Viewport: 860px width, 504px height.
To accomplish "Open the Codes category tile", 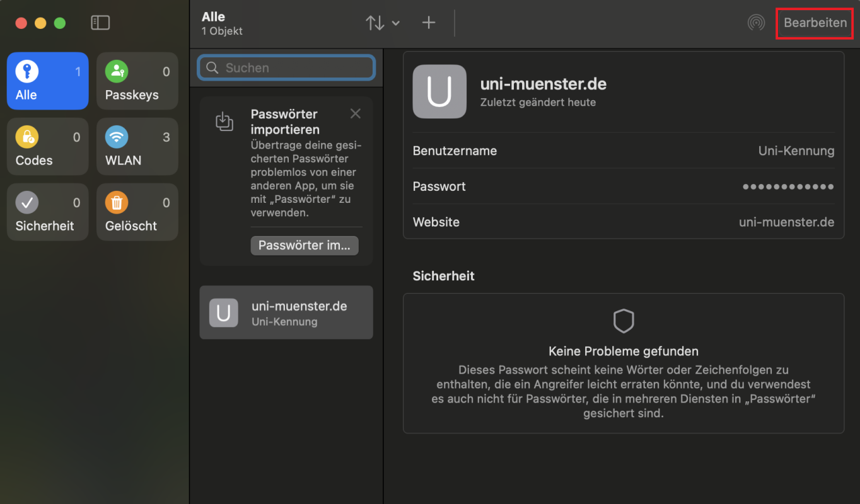I will pyautogui.click(x=48, y=147).
